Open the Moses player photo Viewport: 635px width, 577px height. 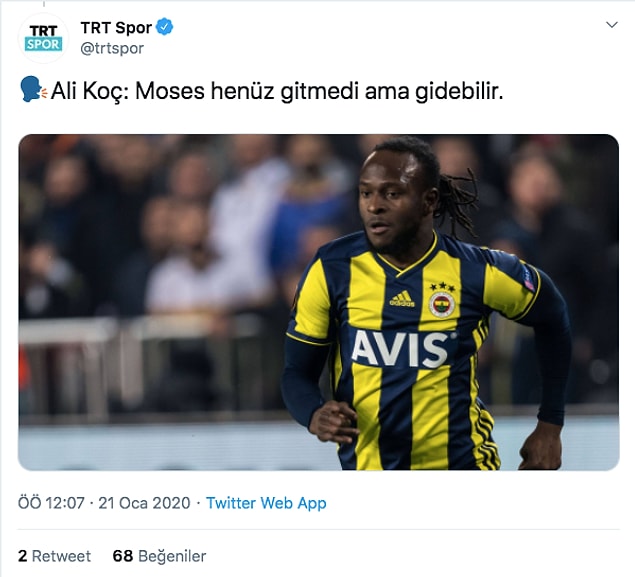[319, 302]
